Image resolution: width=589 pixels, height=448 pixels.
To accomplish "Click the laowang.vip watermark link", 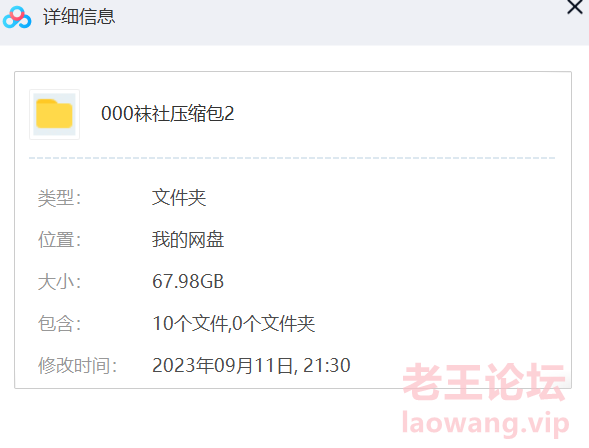I will tap(485, 424).
